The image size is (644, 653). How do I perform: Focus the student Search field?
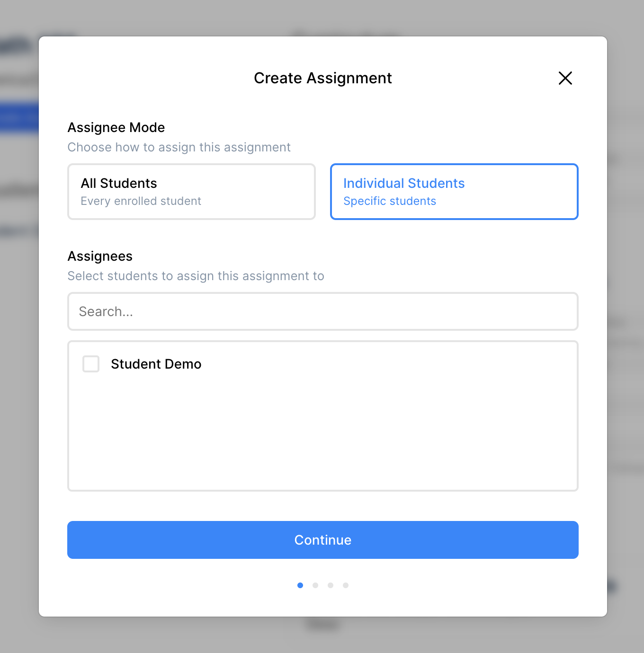coord(323,311)
